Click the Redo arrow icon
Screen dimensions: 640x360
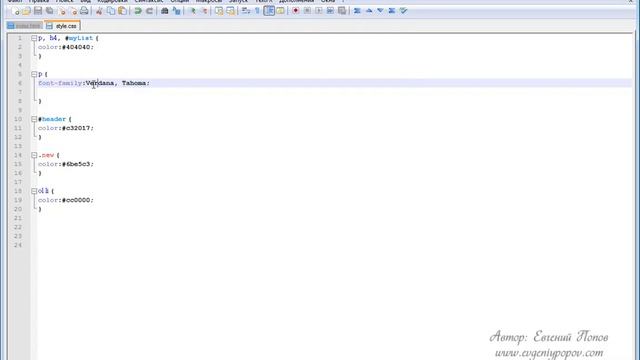[x=149, y=11]
